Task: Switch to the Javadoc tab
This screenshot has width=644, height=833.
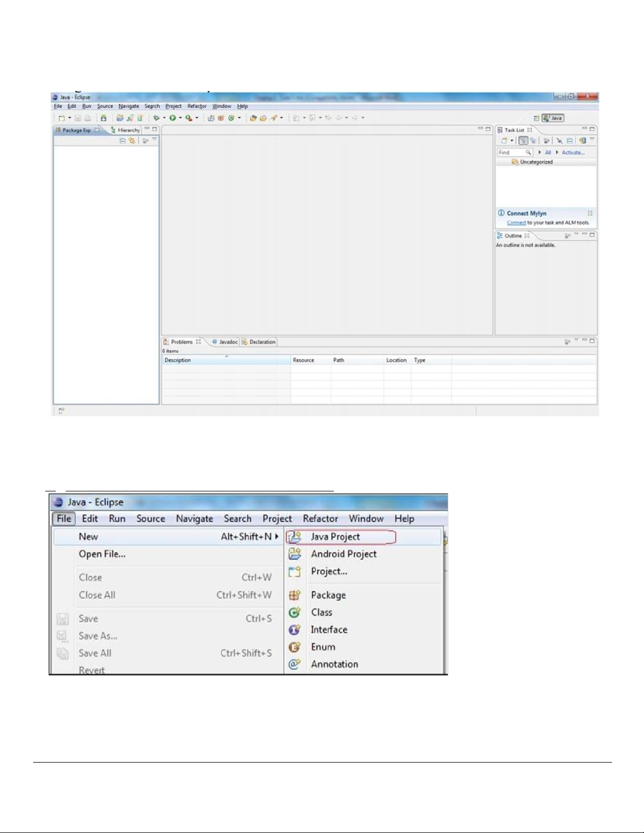Action: point(225,342)
